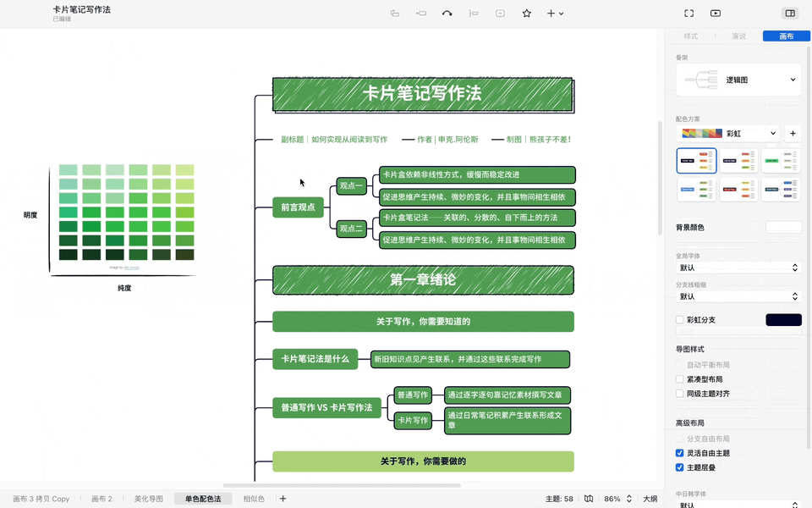Enable the 紧凑型布局 checkbox
This screenshot has width=812, height=508.
[x=679, y=378]
